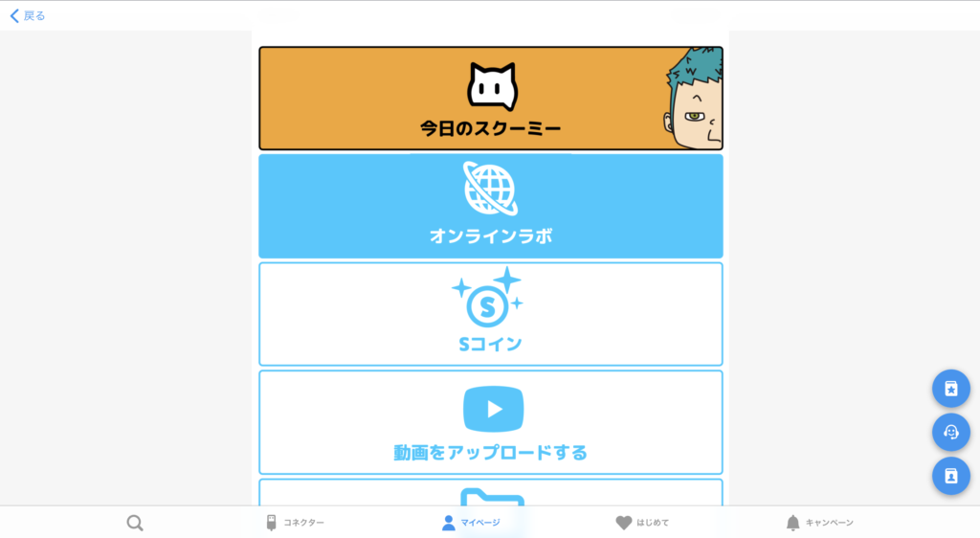The width and height of the screenshot is (980, 538).
Task: Click the video play icon
Action: [x=493, y=410]
